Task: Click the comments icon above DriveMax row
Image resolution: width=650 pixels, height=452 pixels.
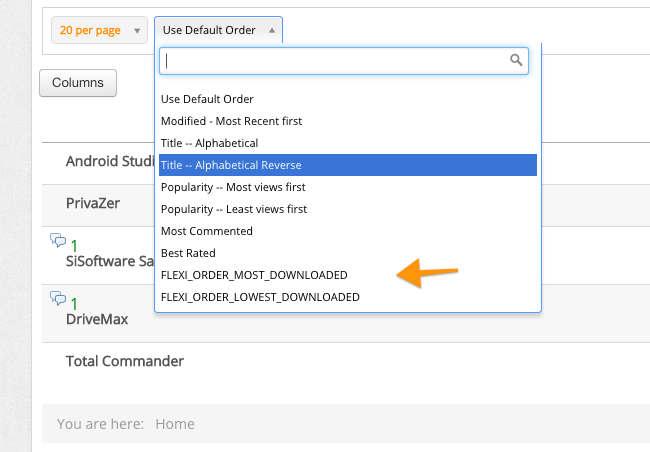Action: (58, 298)
